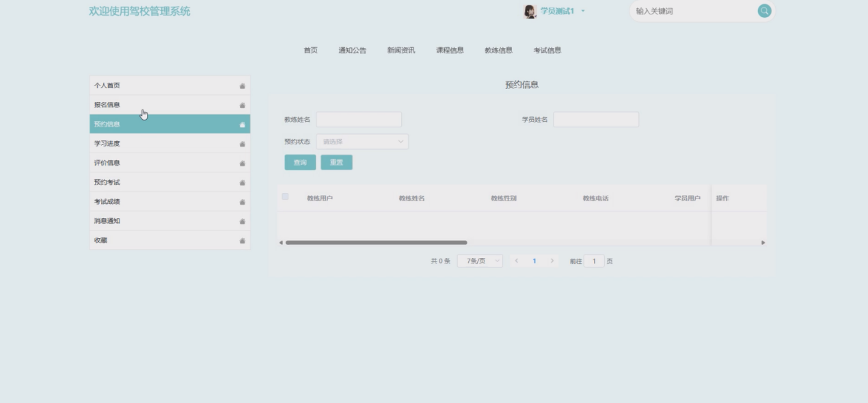Viewport: 868px width, 403px height.
Task: Click the 教练性别 column header
Action: coord(504,198)
